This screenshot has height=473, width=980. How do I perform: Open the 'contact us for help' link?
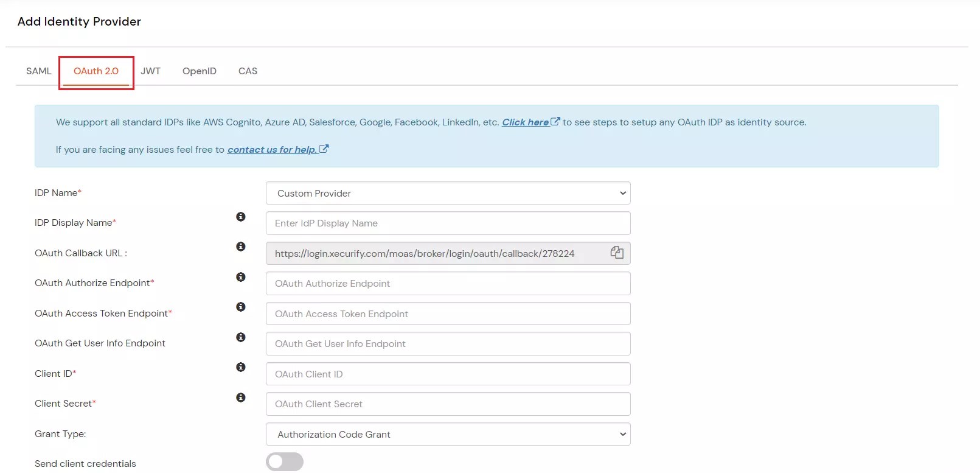point(273,150)
